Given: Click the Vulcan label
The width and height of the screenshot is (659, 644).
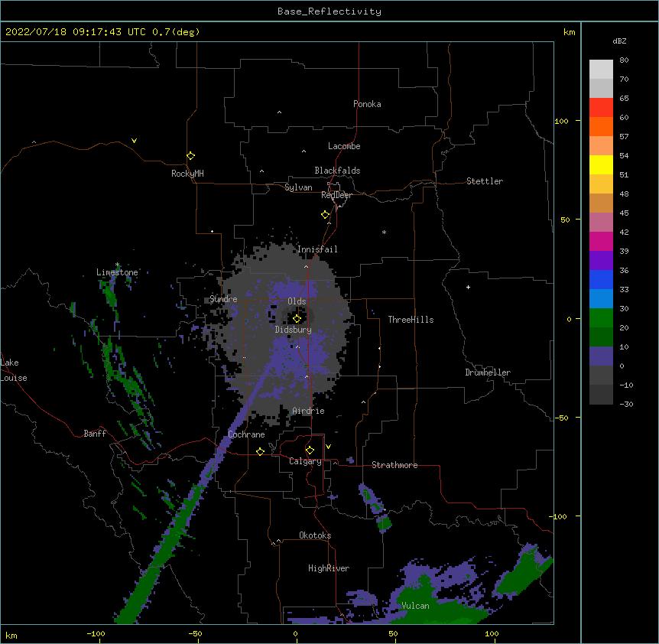Looking at the screenshot, I should pos(415,606).
